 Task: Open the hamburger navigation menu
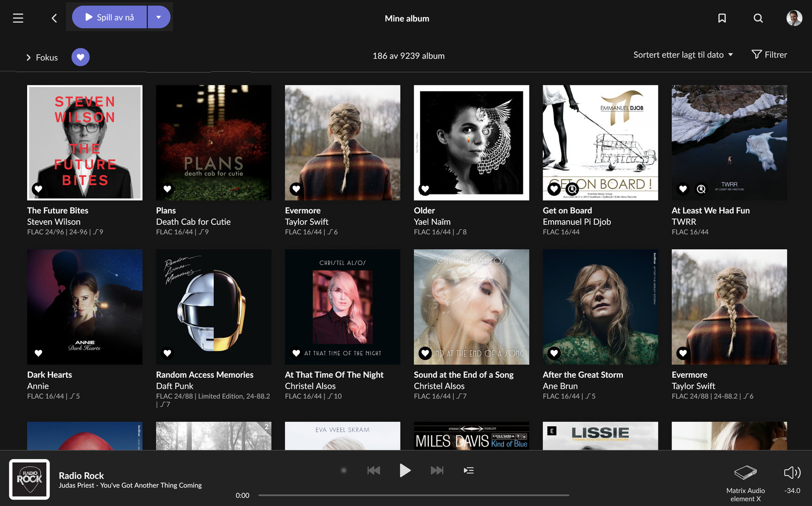tap(18, 18)
